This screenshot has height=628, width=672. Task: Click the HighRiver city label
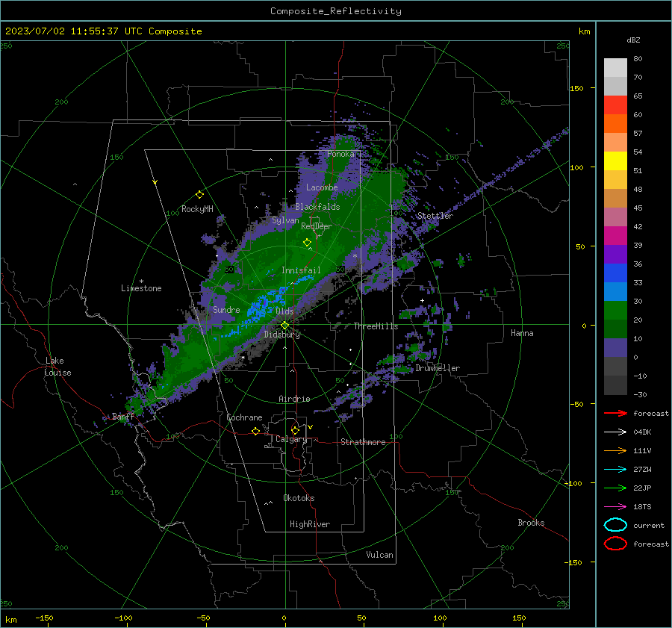pyautogui.click(x=309, y=524)
